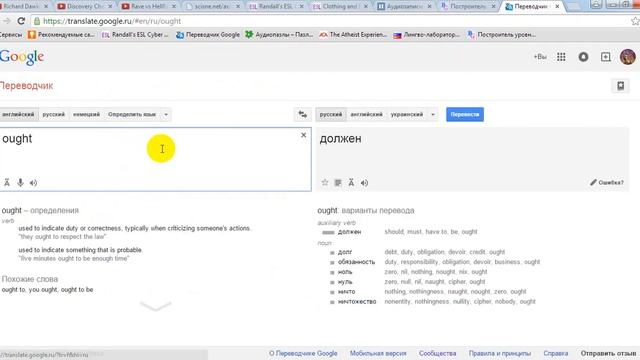Select немецкий as source language
The image size is (640, 360).
click(x=86, y=114)
